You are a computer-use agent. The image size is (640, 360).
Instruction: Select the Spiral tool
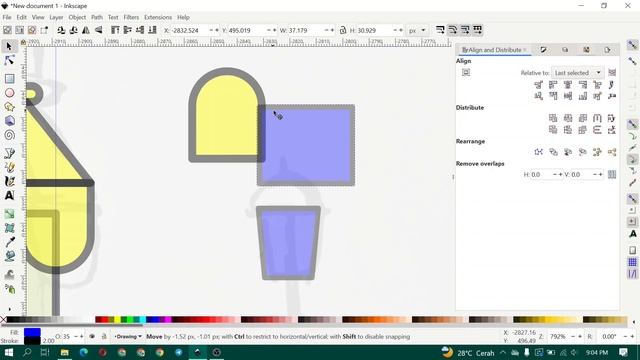tap(9, 135)
